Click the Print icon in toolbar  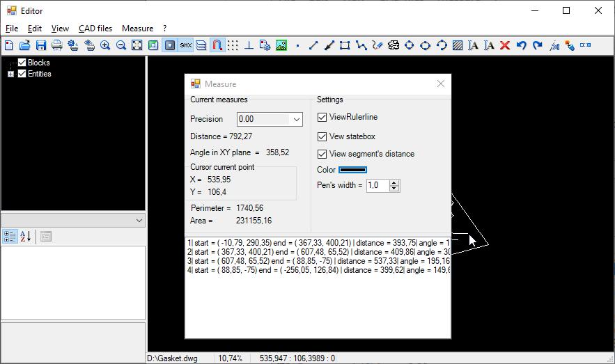coord(56,45)
